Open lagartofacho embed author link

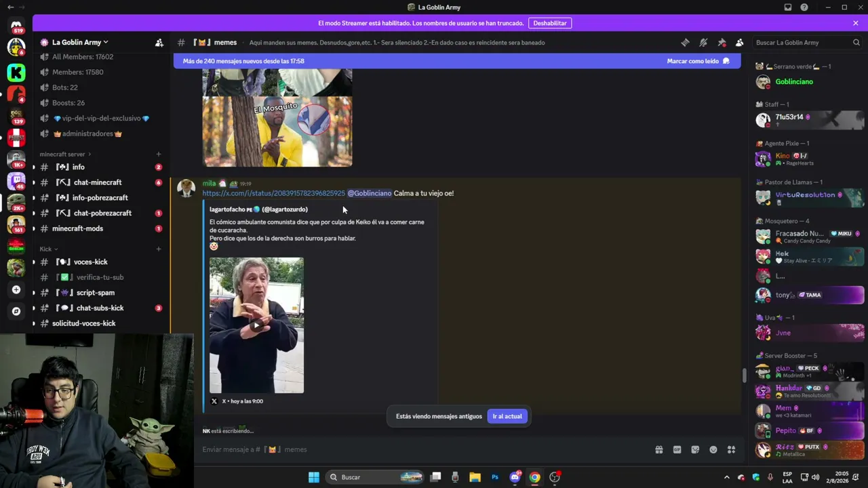258,209
